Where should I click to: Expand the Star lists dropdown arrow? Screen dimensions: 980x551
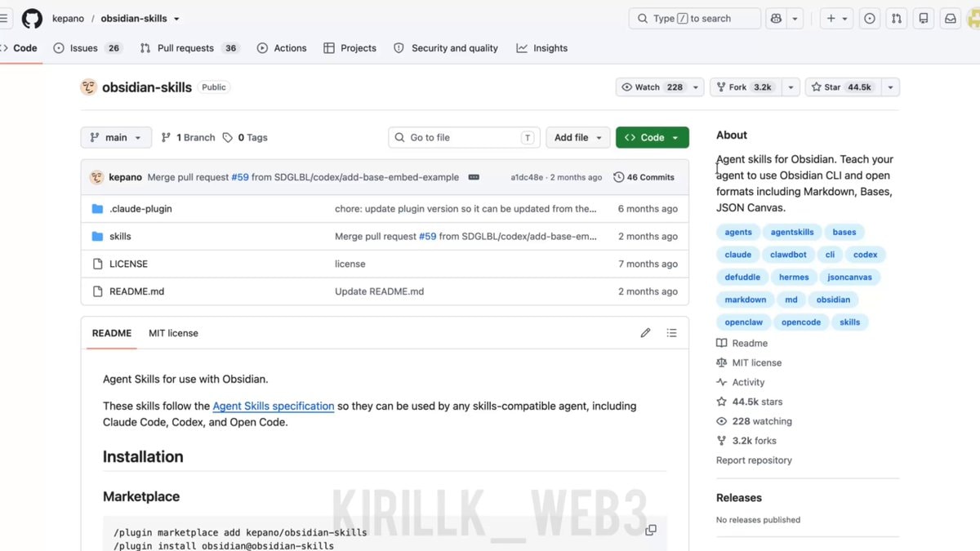[890, 87]
